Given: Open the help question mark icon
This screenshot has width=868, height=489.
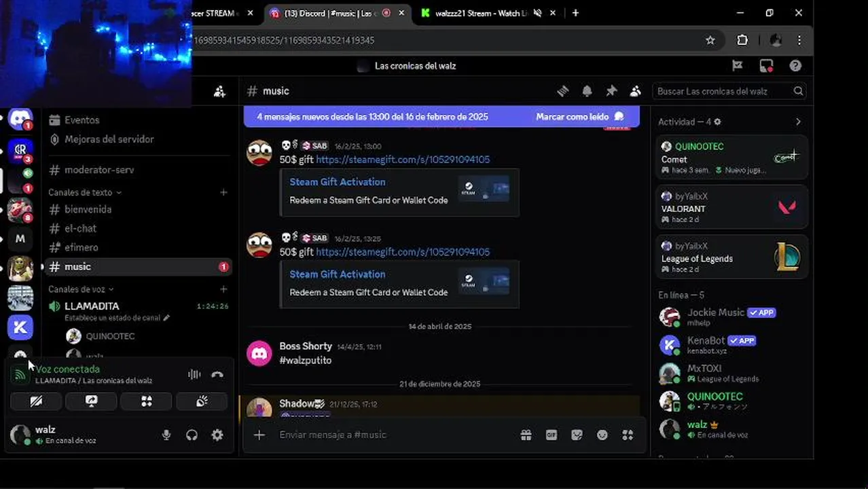Looking at the screenshot, I should [795, 66].
